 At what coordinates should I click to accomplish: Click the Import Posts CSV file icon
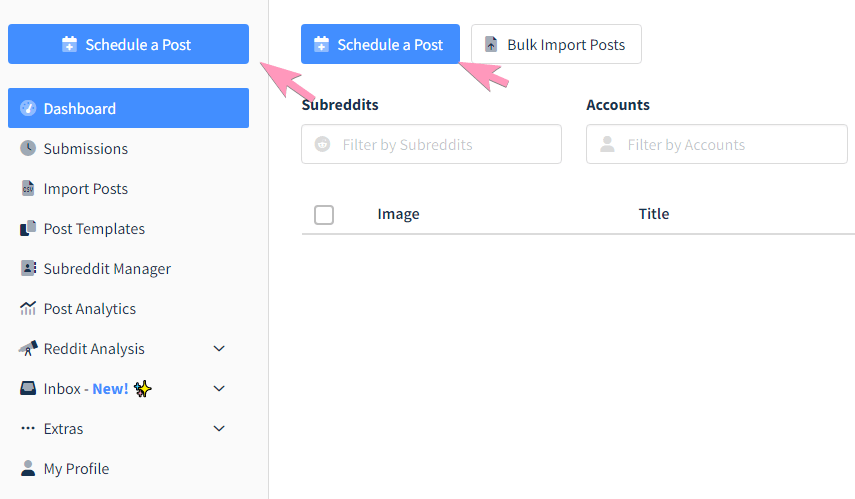click(x=28, y=188)
